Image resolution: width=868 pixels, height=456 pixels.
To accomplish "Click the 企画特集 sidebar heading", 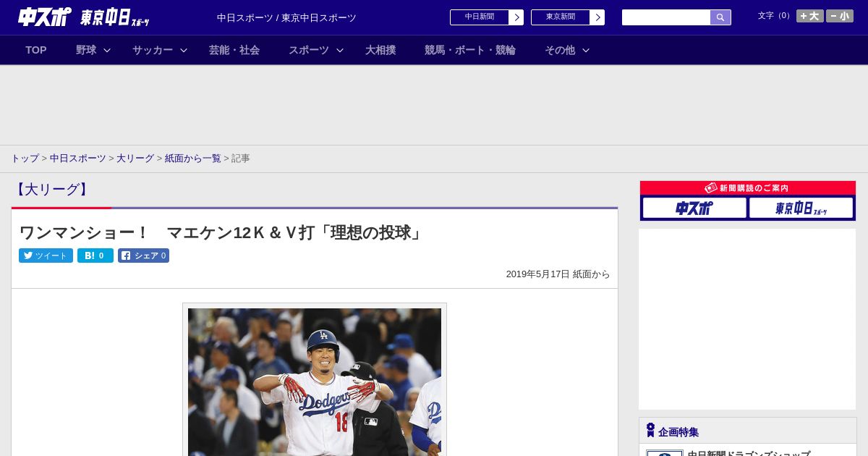I will click(x=678, y=432).
